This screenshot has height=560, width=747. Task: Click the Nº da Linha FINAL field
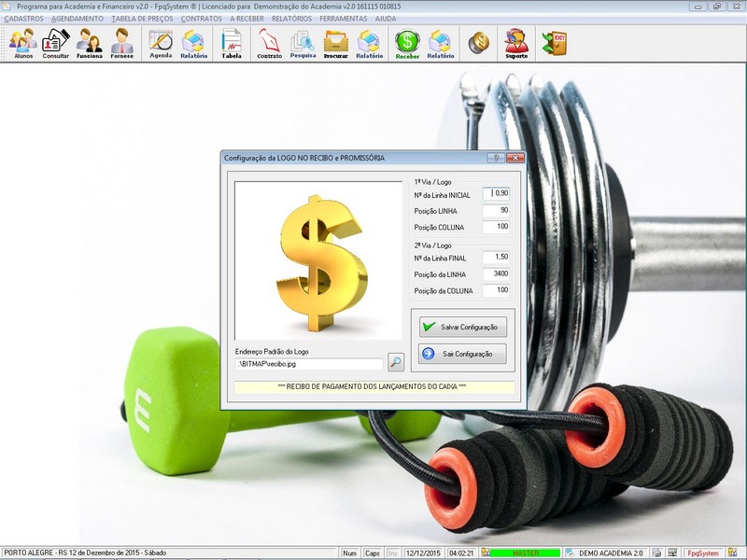[x=496, y=258]
